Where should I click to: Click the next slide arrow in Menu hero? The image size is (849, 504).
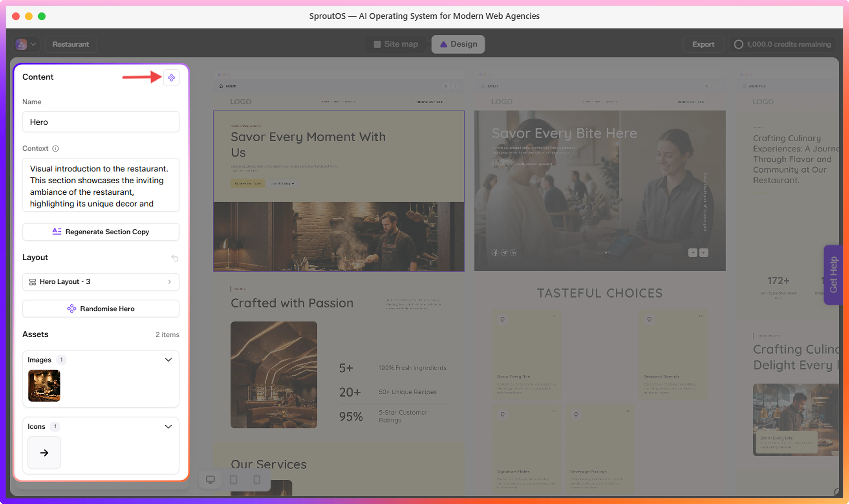pyautogui.click(x=704, y=253)
